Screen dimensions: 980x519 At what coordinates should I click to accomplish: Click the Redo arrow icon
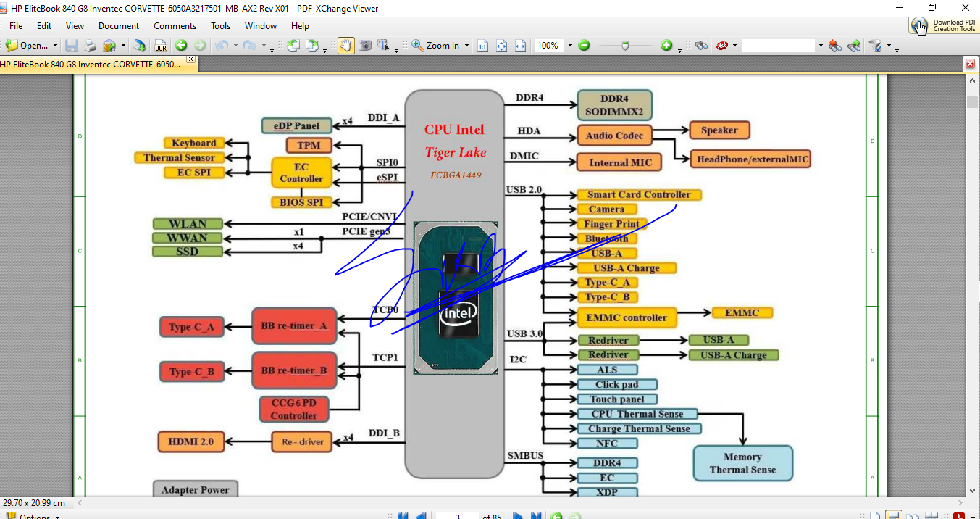pyautogui.click(x=249, y=45)
